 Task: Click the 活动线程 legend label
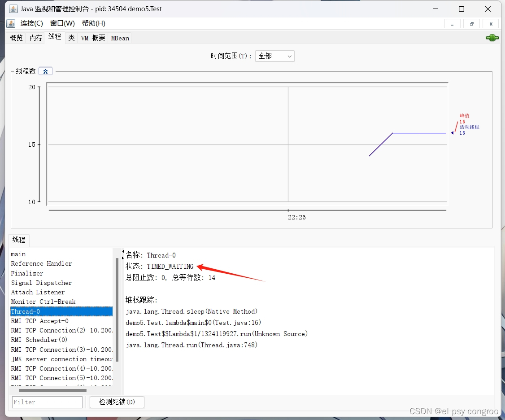470,127
